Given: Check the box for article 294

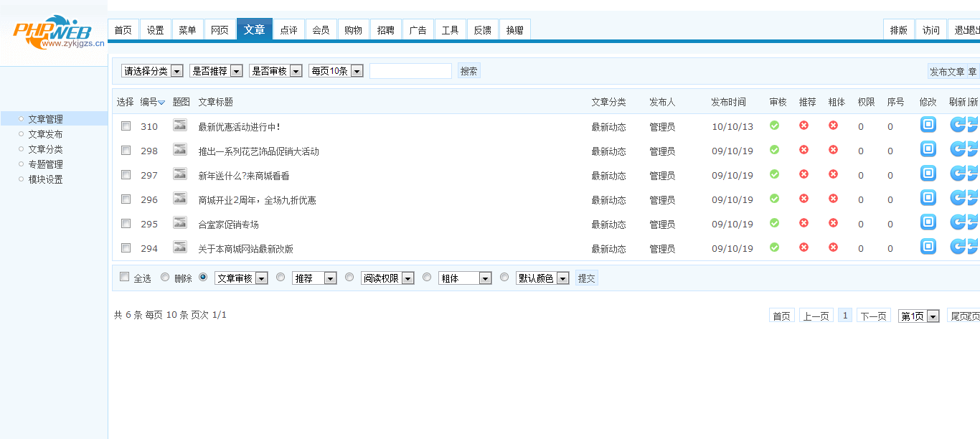Looking at the screenshot, I should (126, 248).
